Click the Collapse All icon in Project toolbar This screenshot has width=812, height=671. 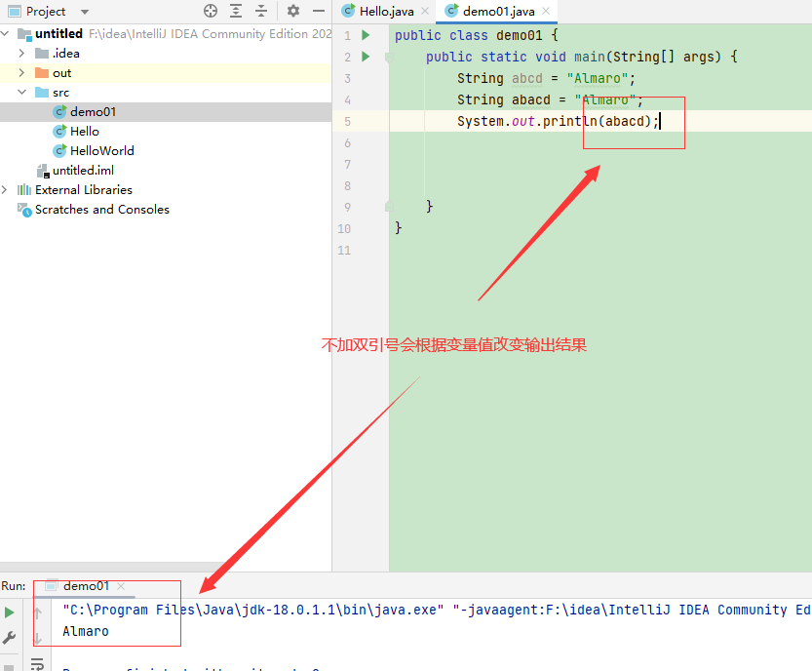(261, 11)
